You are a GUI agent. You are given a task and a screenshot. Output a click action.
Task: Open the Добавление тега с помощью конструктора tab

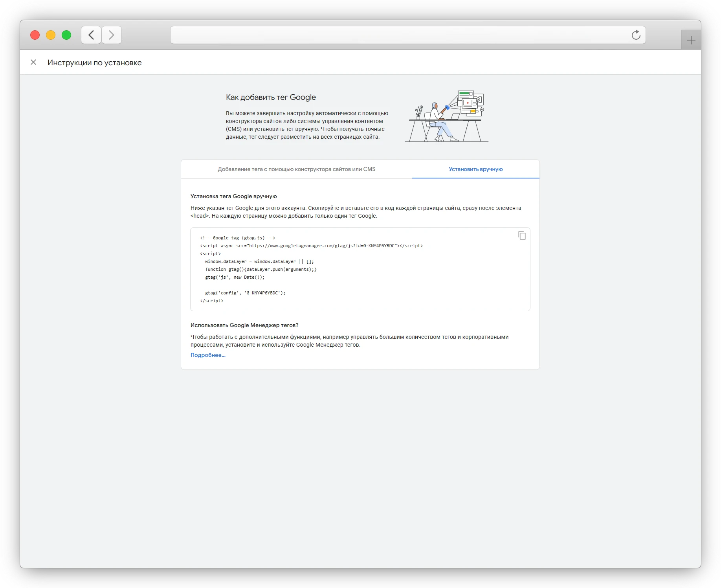pyautogui.click(x=297, y=169)
